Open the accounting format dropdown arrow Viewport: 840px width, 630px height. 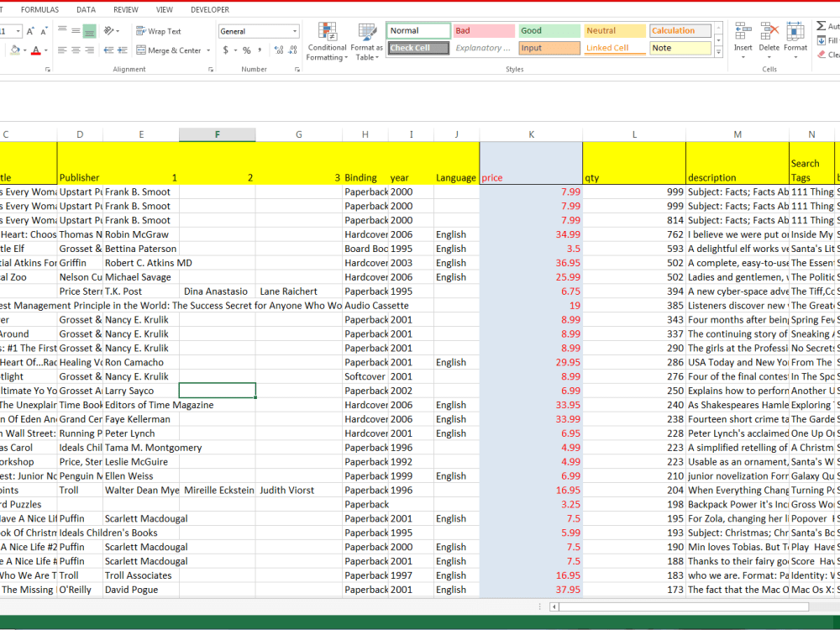point(236,50)
